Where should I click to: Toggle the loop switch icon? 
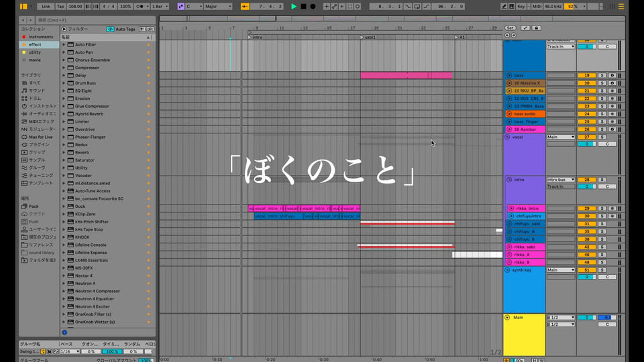[417, 6]
